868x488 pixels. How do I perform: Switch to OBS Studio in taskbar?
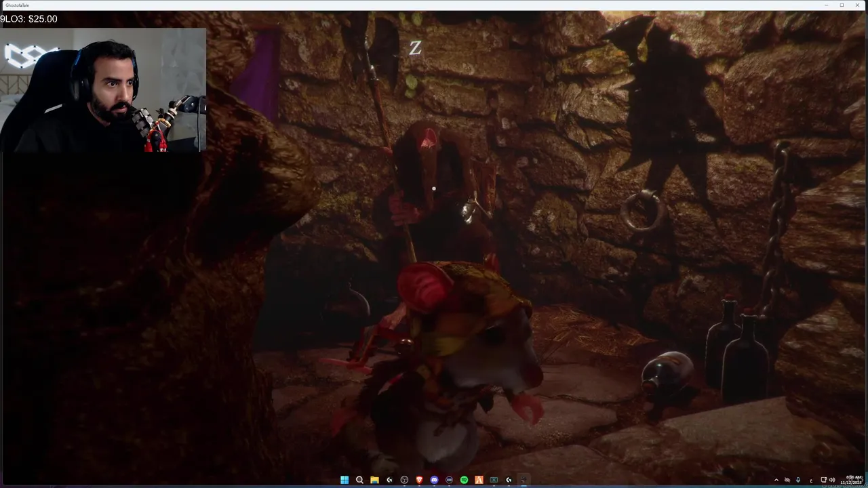point(405,480)
